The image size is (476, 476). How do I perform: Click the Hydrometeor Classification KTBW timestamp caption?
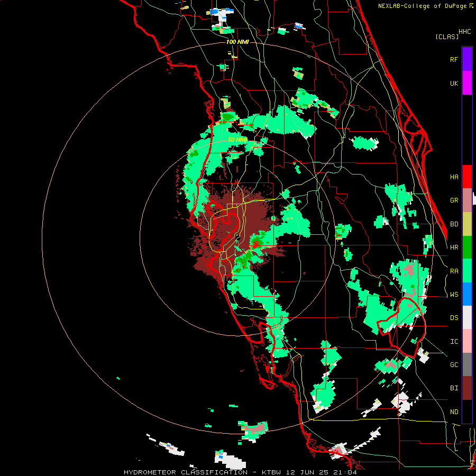(x=240, y=472)
